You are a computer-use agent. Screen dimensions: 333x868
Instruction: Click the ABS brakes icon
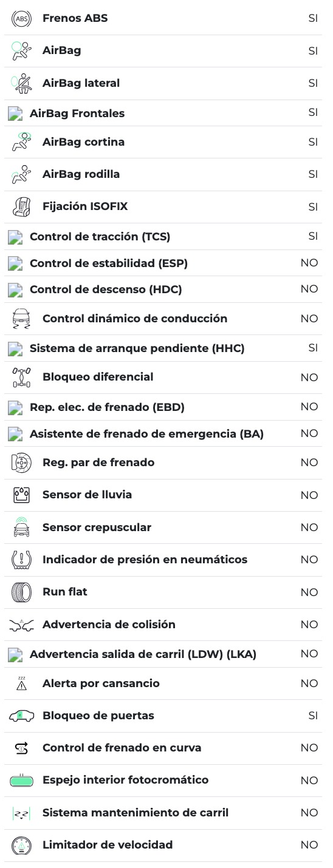tap(21, 18)
